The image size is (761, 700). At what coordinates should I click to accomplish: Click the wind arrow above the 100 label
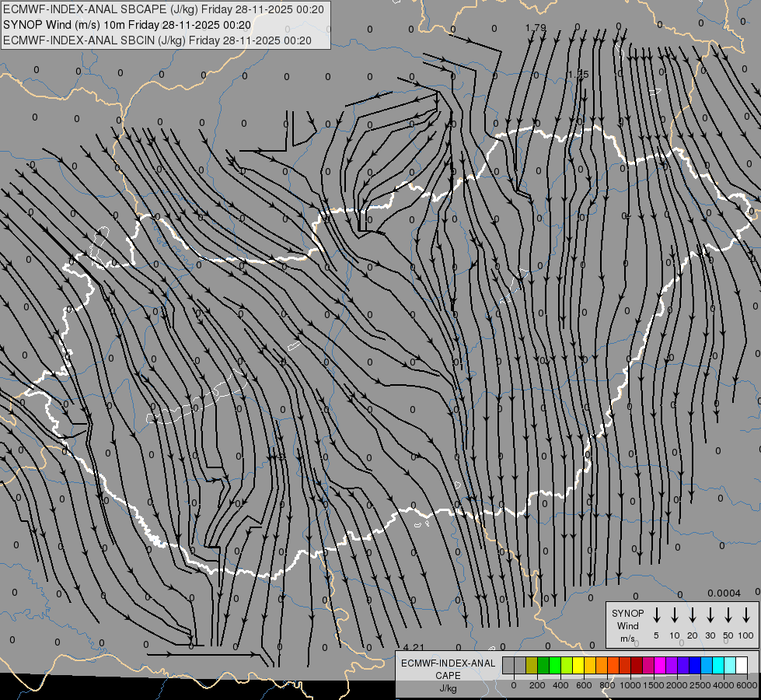pyautogui.click(x=746, y=615)
